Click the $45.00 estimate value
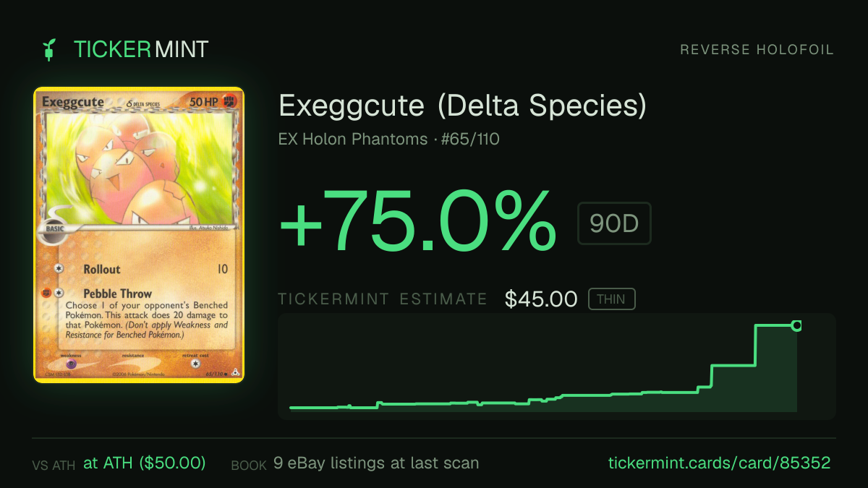868x488 pixels. click(x=541, y=299)
